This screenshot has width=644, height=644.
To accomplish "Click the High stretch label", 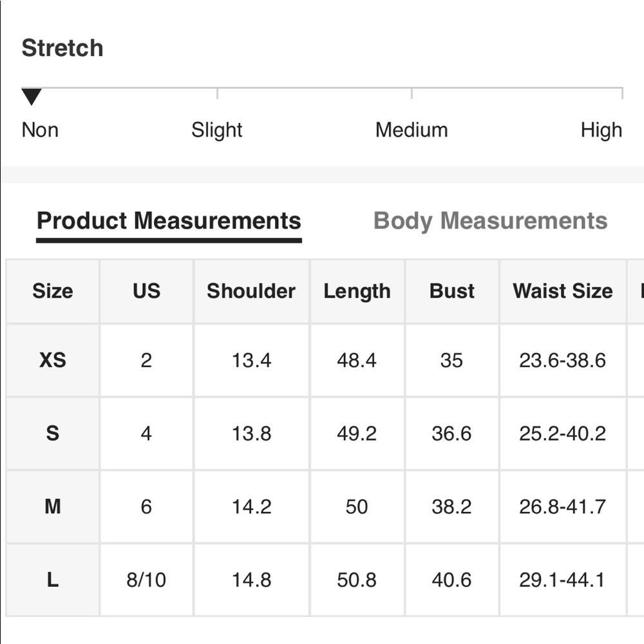I will tap(601, 130).
